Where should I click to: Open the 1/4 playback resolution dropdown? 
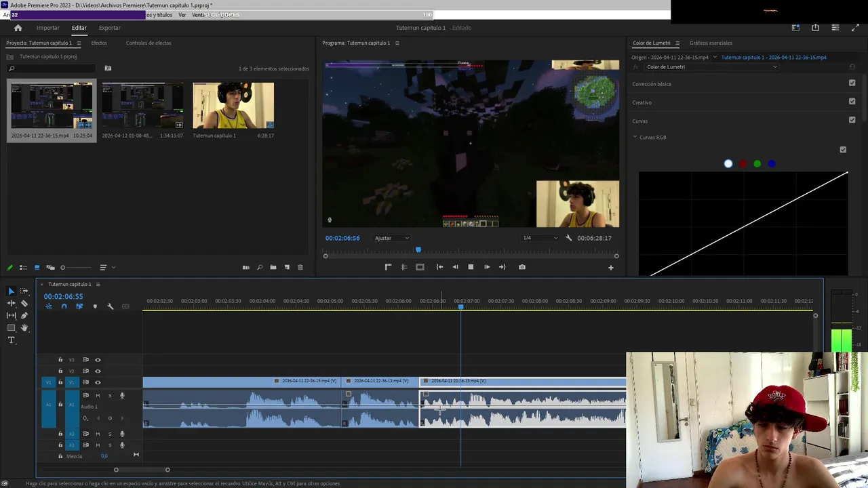coord(539,238)
